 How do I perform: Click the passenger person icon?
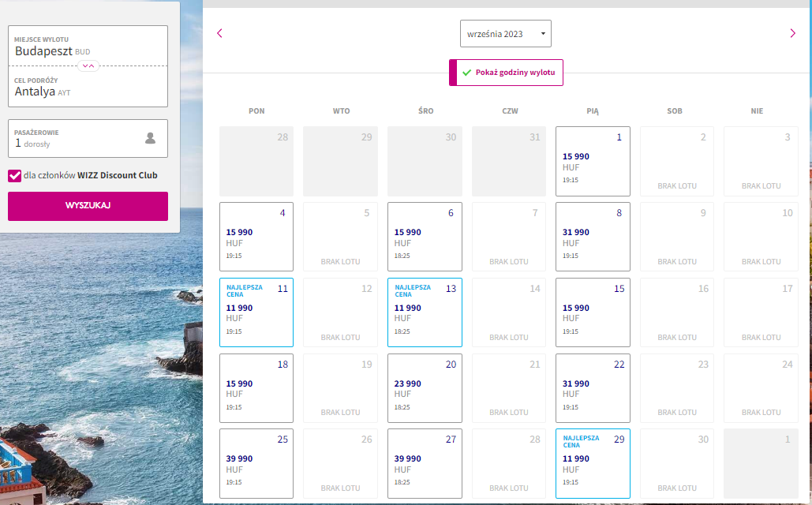coord(150,138)
